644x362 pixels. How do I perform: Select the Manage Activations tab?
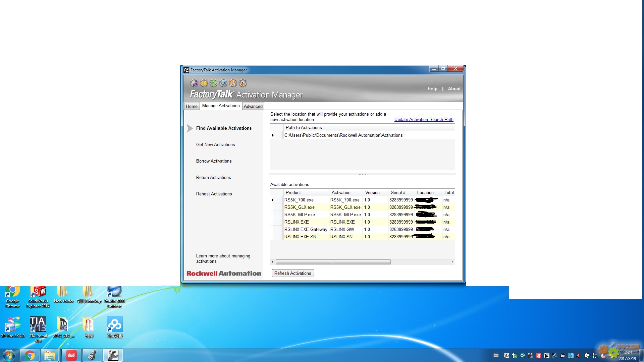[x=221, y=106]
